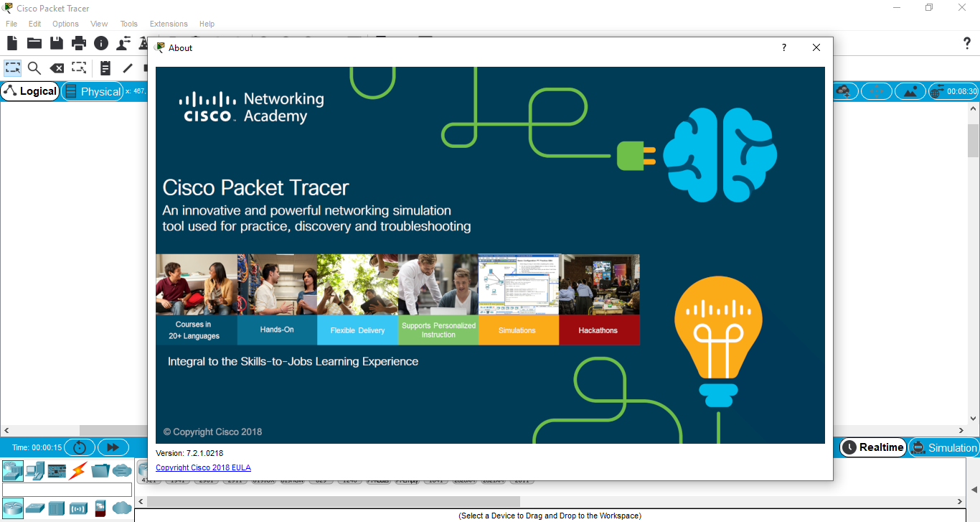Click the Move Object arrows icon

(877, 91)
